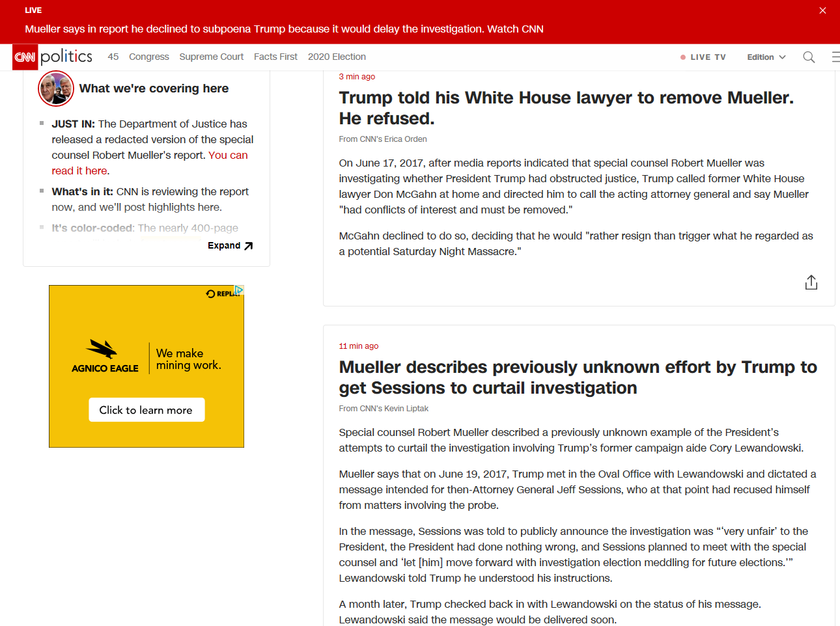Click the Mueller and Trump circular thumbnail

(x=56, y=88)
